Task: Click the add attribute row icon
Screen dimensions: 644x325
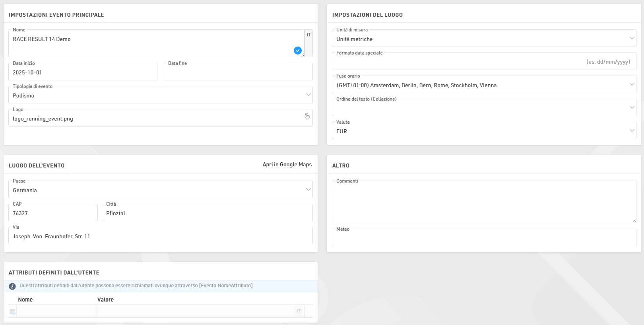Action: coord(12,311)
